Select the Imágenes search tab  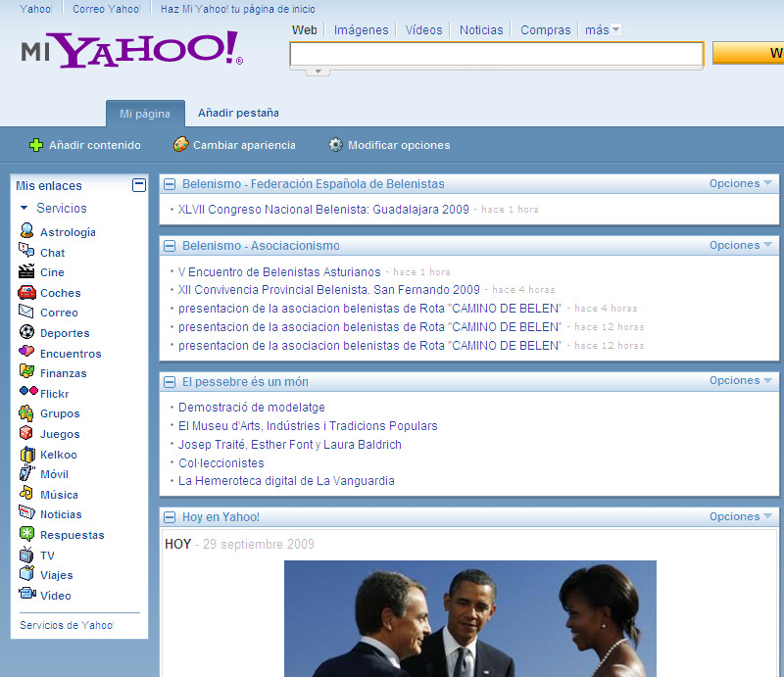click(361, 30)
